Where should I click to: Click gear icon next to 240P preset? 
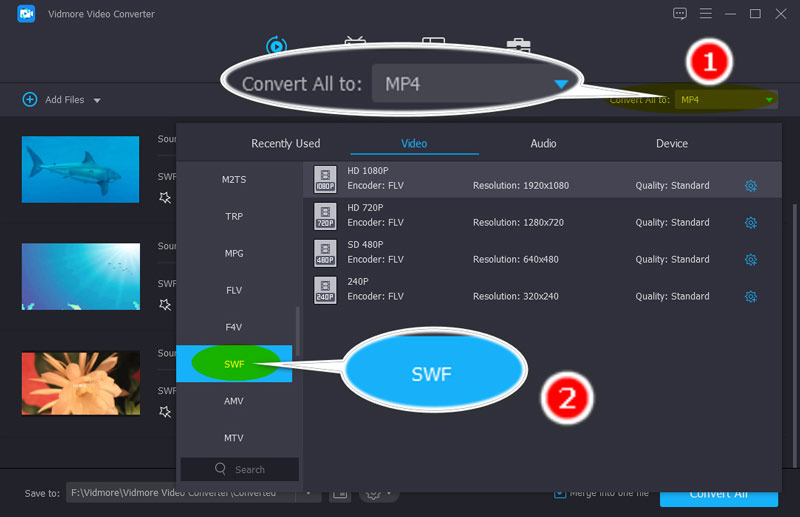pos(750,297)
